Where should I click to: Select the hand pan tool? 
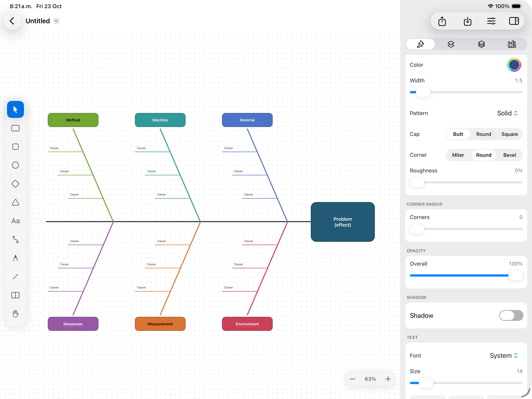(15, 314)
